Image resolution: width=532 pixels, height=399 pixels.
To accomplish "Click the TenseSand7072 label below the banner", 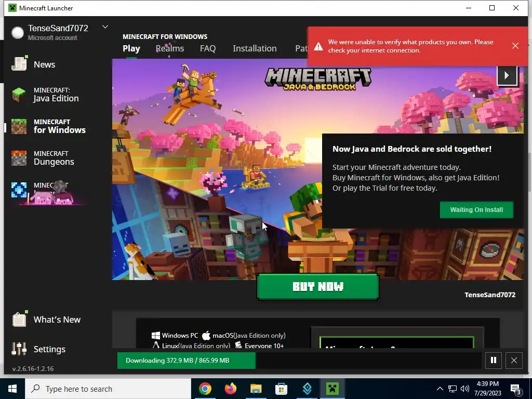I will point(489,295).
